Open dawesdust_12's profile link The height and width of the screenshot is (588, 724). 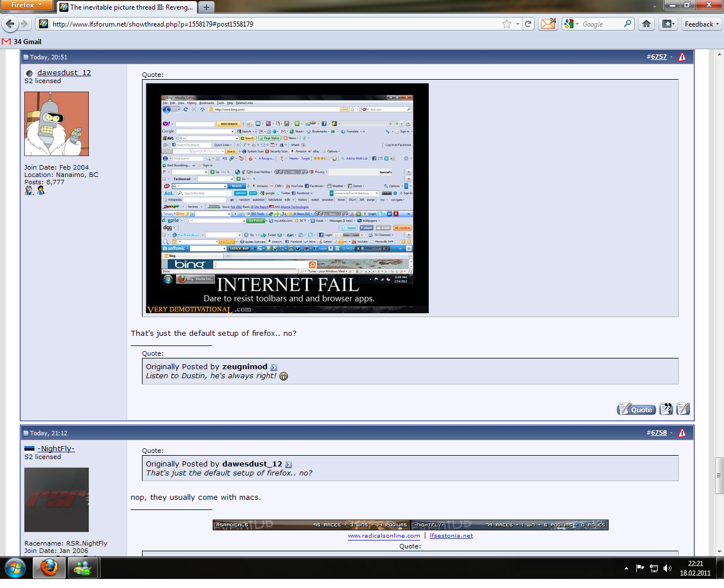click(x=64, y=72)
